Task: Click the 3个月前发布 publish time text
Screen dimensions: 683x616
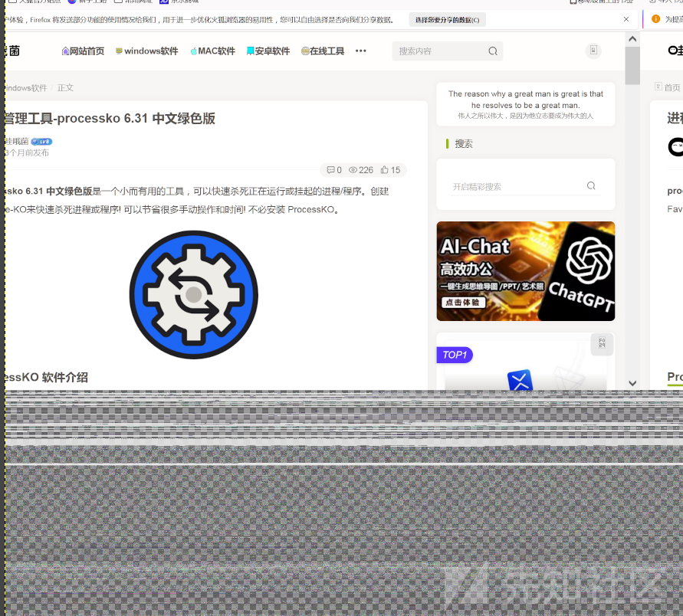Action: [27, 152]
